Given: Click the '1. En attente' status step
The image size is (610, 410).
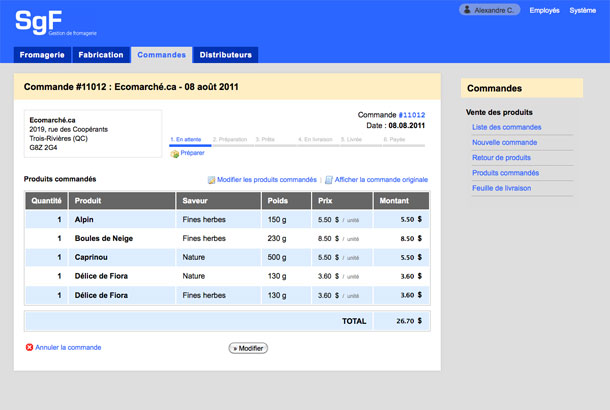Looking at the screenshot, I should (186, 139).
